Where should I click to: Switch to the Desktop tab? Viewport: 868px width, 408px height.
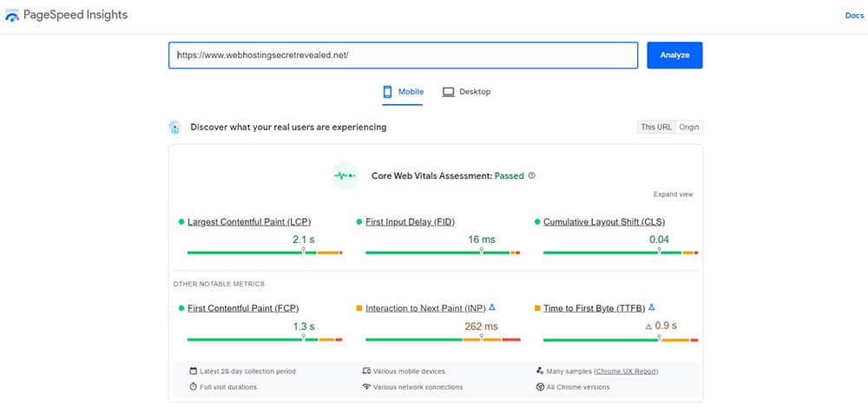[466, 92]
